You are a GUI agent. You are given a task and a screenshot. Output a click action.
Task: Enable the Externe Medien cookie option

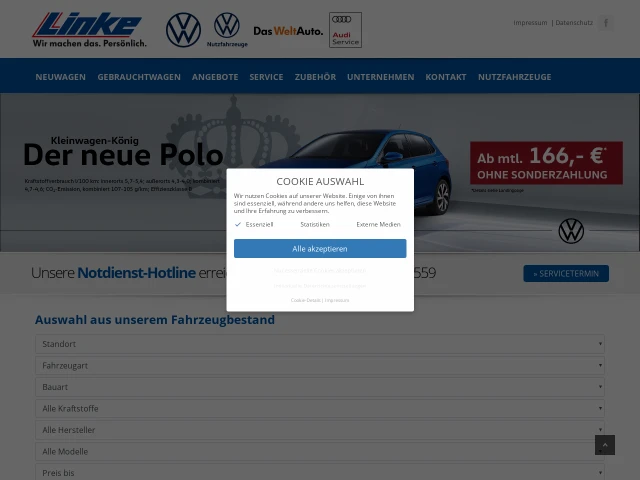pyautogui.click(x=378, y=225)
